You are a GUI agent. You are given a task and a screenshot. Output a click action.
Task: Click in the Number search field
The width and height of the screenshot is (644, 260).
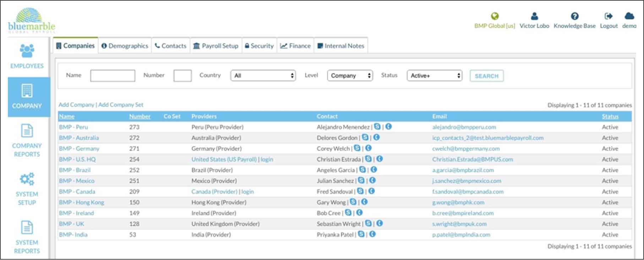(182, 76)
